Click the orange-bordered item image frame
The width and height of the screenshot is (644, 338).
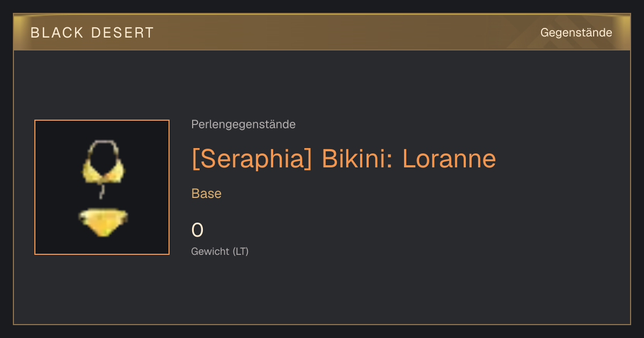(x=102, y=187)
